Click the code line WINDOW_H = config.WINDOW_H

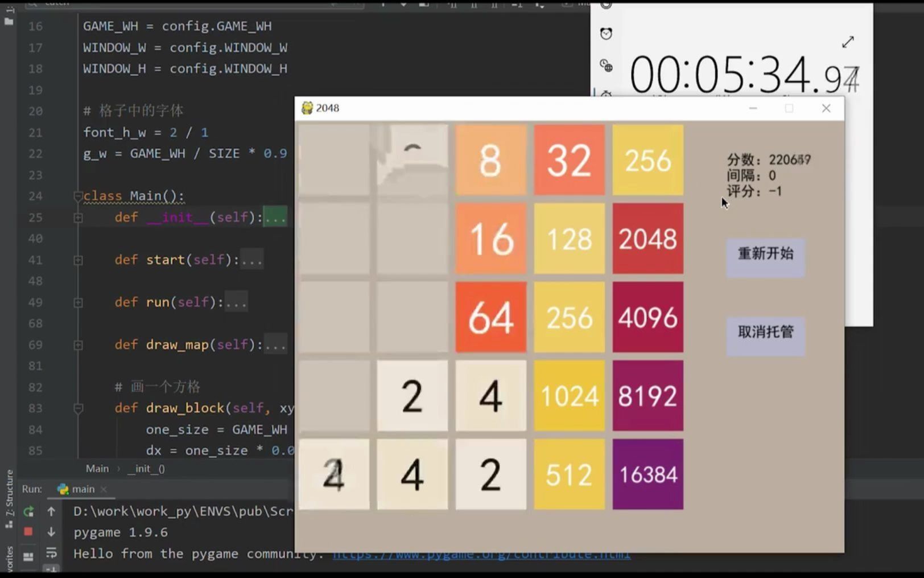[x=185, y=68]
